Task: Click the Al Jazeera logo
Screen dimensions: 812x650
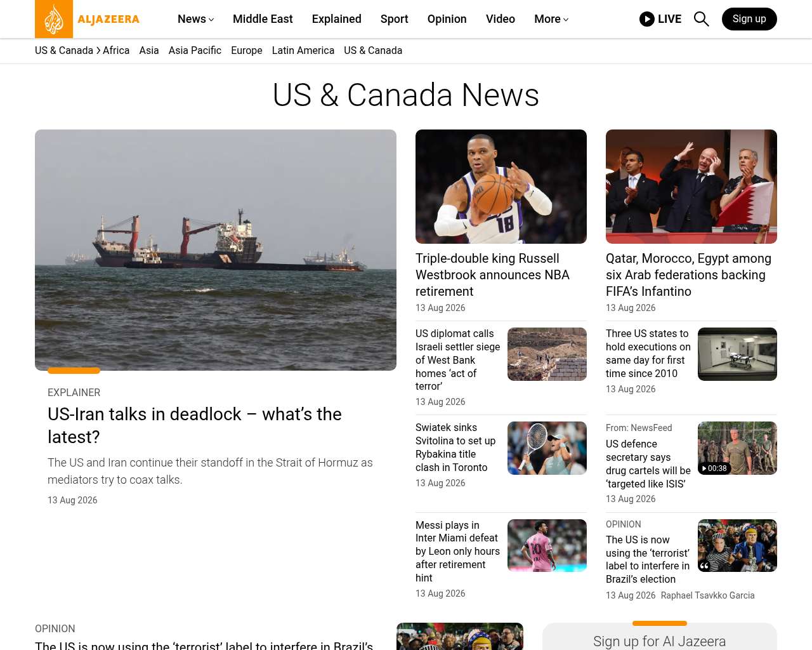Action: coord(88,19)
